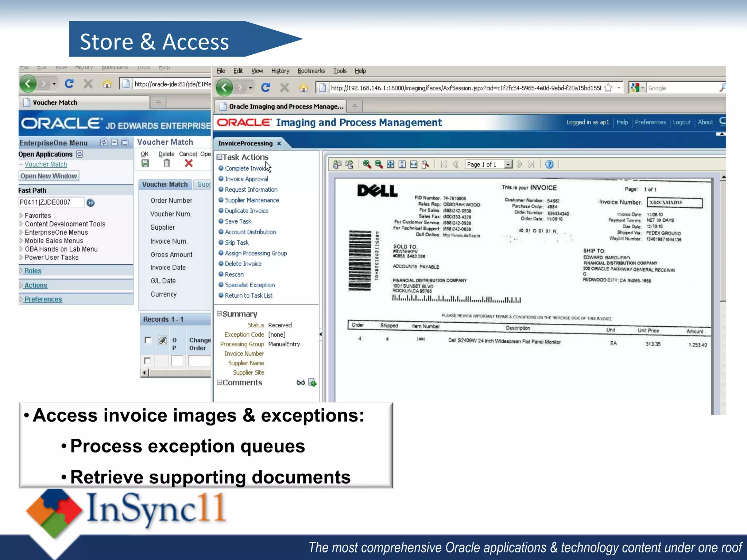Click Duplicate Invoice task action
Image resolution: width=747 pixels, height=560 pixels.
[247, 211]
